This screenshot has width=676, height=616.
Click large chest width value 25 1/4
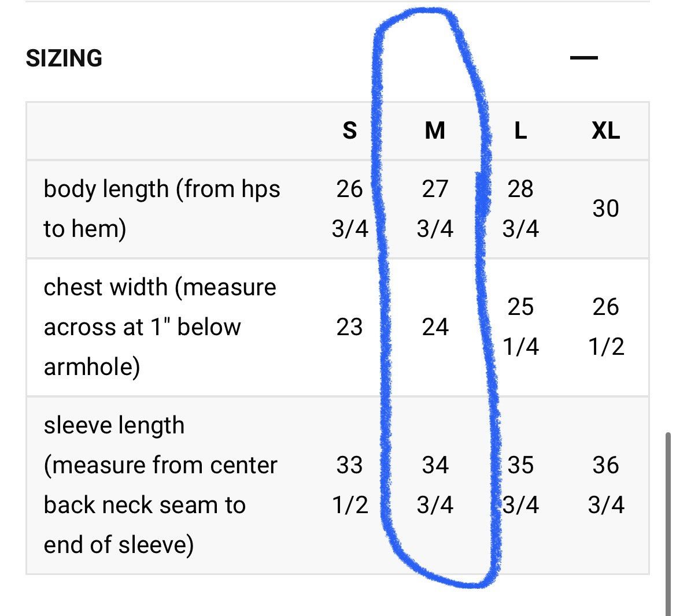point(520,327)
